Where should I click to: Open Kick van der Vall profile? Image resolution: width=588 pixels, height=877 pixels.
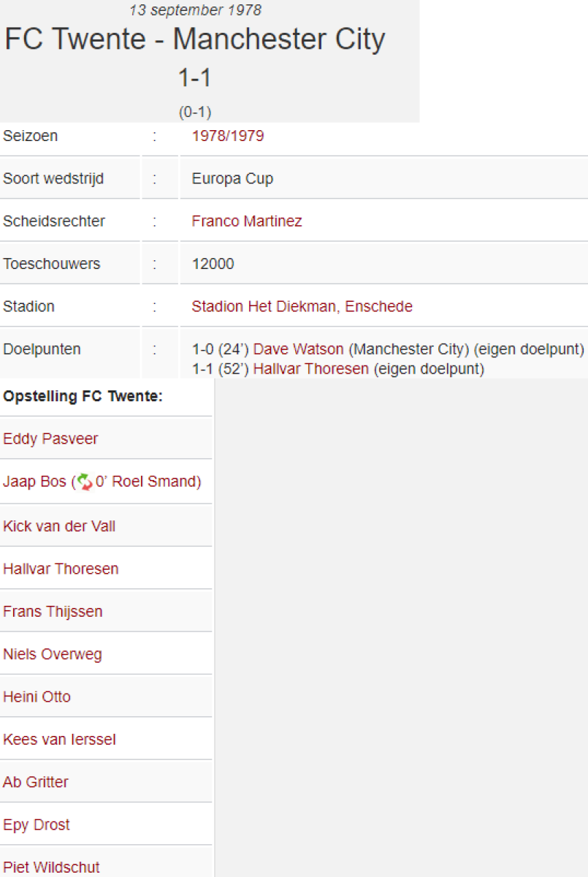click(59, 526)
